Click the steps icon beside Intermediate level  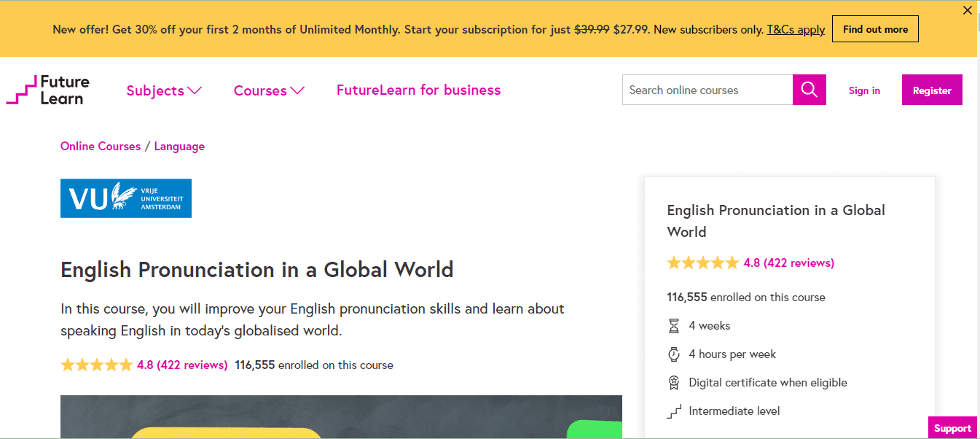[674, 411]
